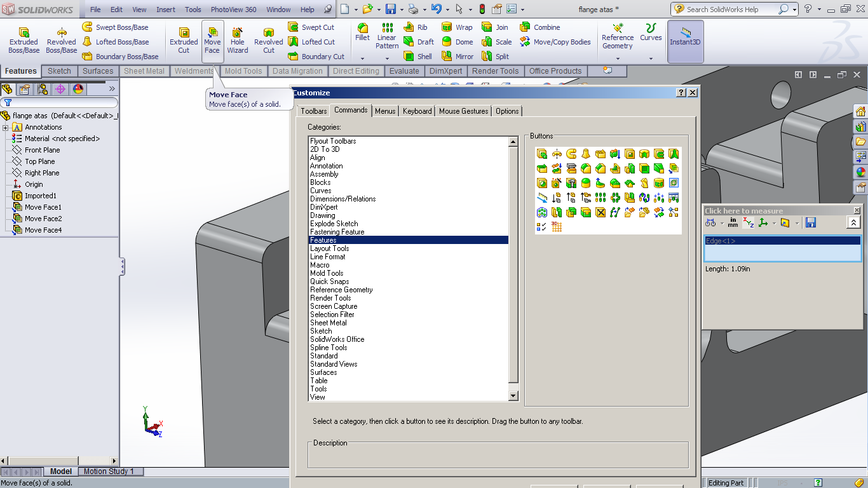Click the Fillet tool icon
868x488 pixels.
pyautogui.click(x=362, y=28)
